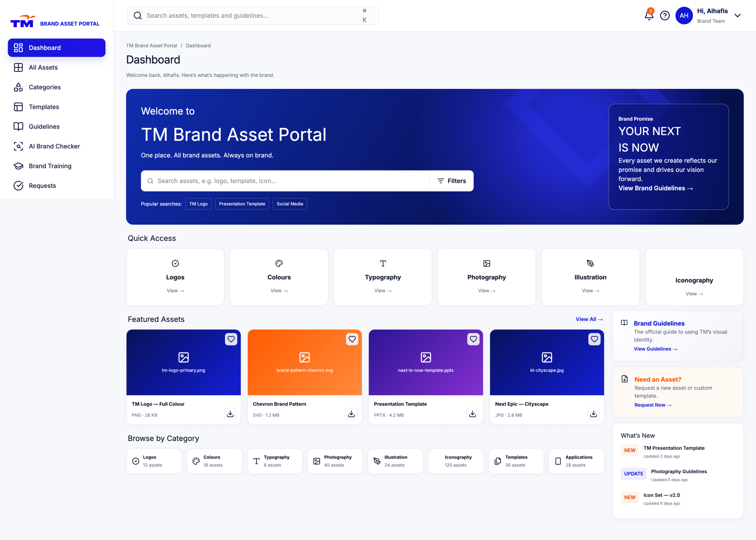Select the Presentation Template popular search chip
This screenshot has height=540, width=756.
click(x=242, y=204)
